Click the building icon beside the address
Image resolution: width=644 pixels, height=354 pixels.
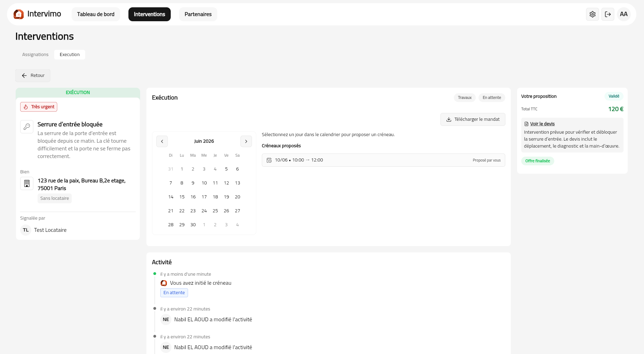click(x=27, y=183)
